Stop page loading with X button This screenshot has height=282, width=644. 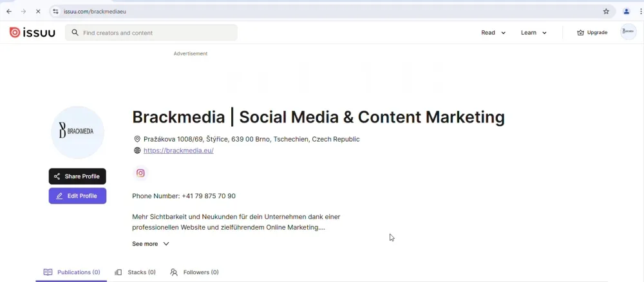pyautogui.click(x=38, y=12)
